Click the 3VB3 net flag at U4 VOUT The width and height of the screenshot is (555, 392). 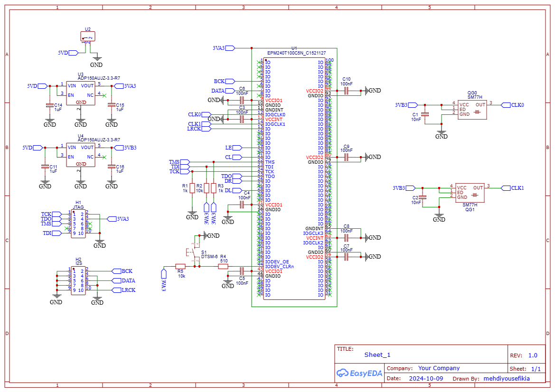[x=125, y=148]
